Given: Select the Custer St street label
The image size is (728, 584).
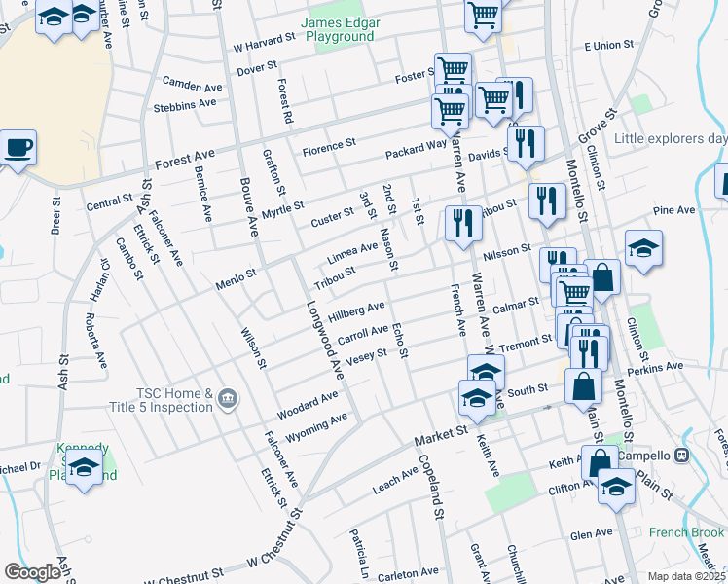Looking at the screenshot, I should tap(332, 217).
